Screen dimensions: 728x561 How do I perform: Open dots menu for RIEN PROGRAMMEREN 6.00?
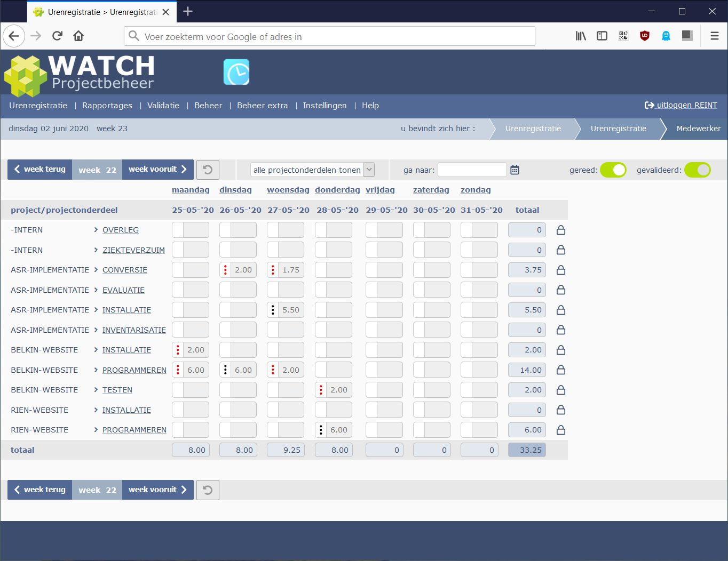coord(321,430)
